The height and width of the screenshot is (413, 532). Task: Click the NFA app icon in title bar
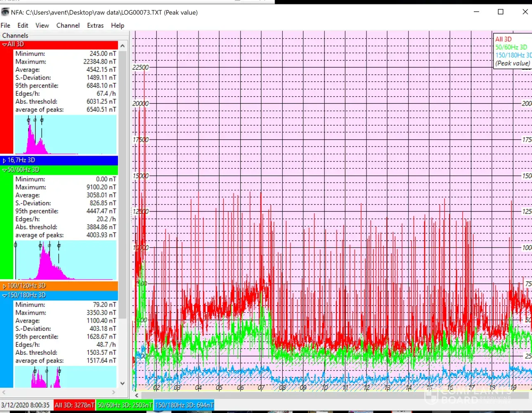[5, 12]
